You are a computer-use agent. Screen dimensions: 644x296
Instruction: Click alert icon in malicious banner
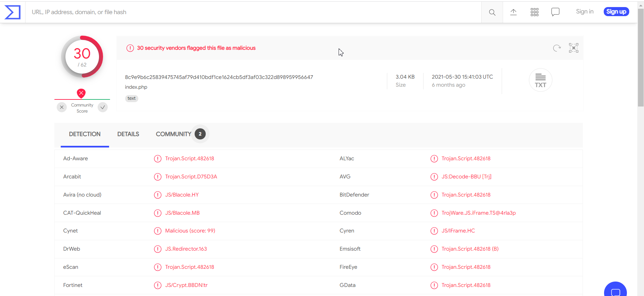pyautogui.click(x=130, y=48)
